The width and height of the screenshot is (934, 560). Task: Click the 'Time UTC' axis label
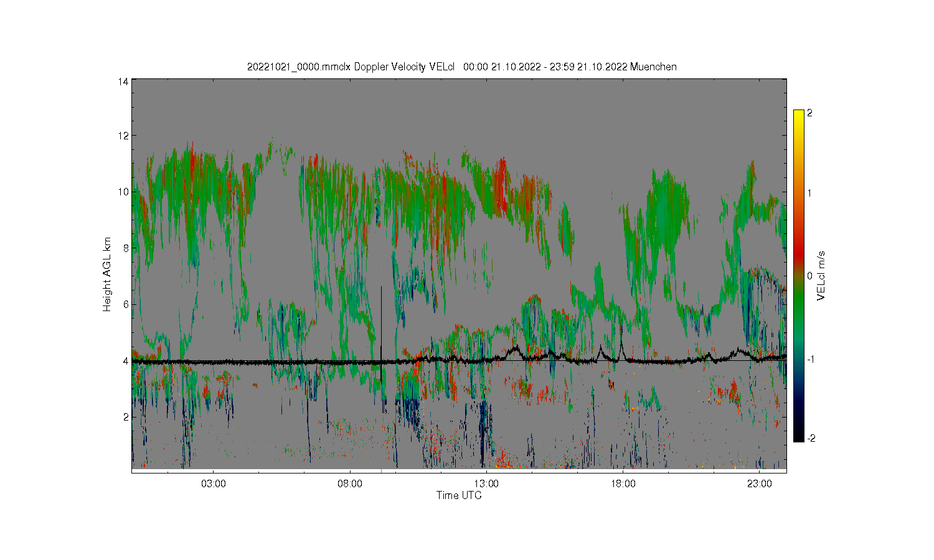click(x=459, y=495)
